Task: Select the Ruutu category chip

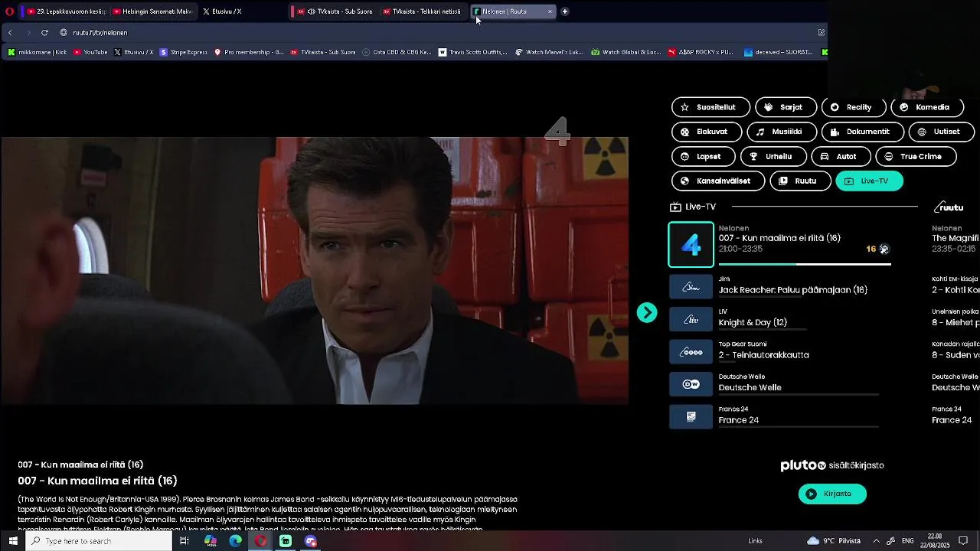Action: [800, 181]
